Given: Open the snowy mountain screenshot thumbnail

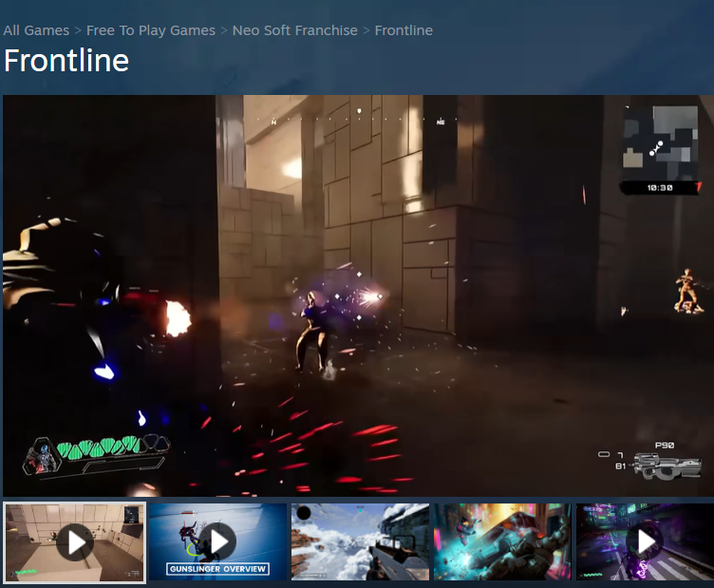Looking at the screenshot, I should 360,541.
